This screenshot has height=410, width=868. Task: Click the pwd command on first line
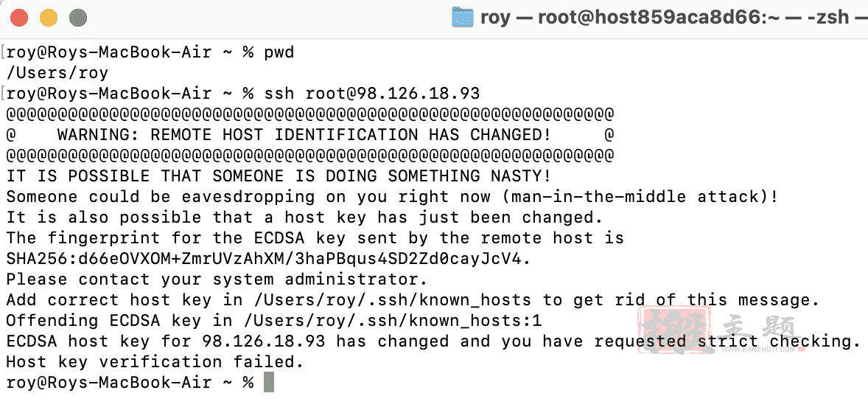[x=279, y=52]
